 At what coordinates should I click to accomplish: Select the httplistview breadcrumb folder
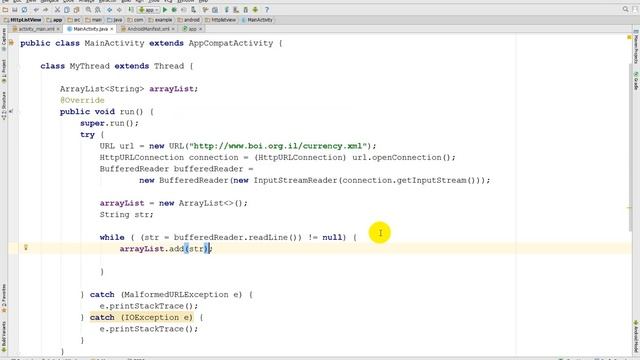tap(221, 20)
